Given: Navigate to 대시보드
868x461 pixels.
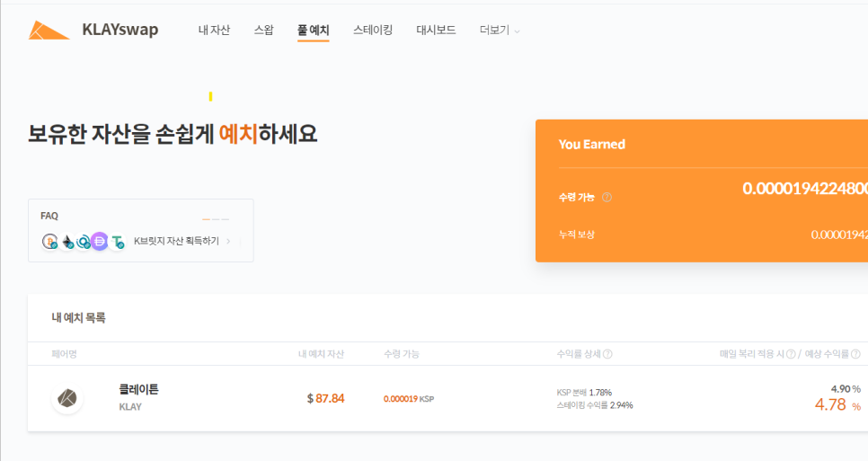Looking at the screenshot, I should (436, 30).
